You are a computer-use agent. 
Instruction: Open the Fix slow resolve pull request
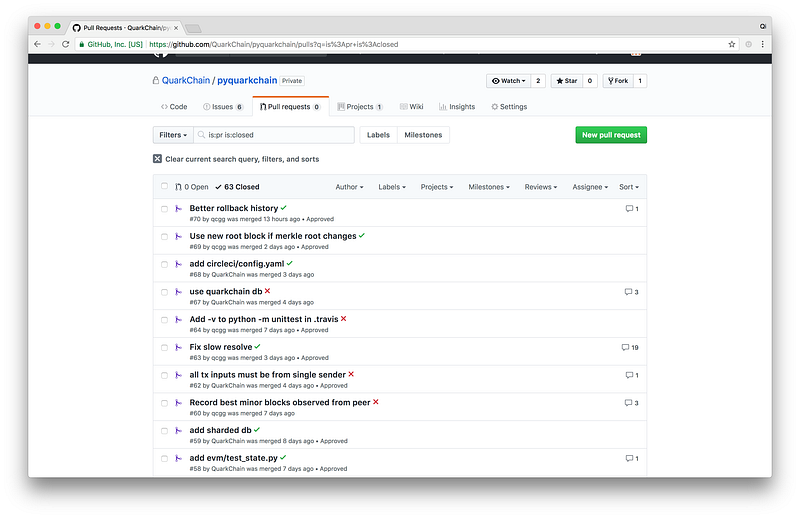221,347
